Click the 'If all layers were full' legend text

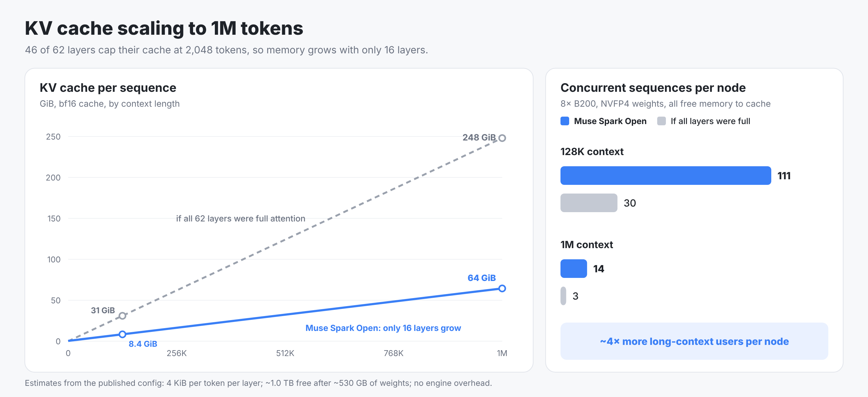710,121
